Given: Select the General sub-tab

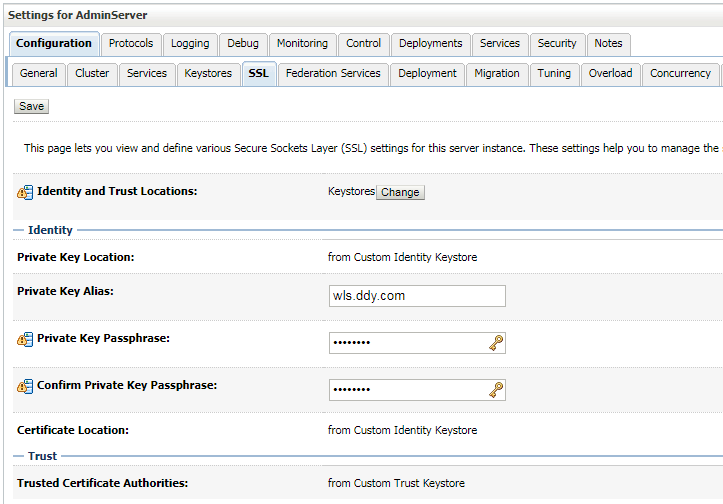Looking at the screenshot, I should pyautogui.click(x=39, y=74).
